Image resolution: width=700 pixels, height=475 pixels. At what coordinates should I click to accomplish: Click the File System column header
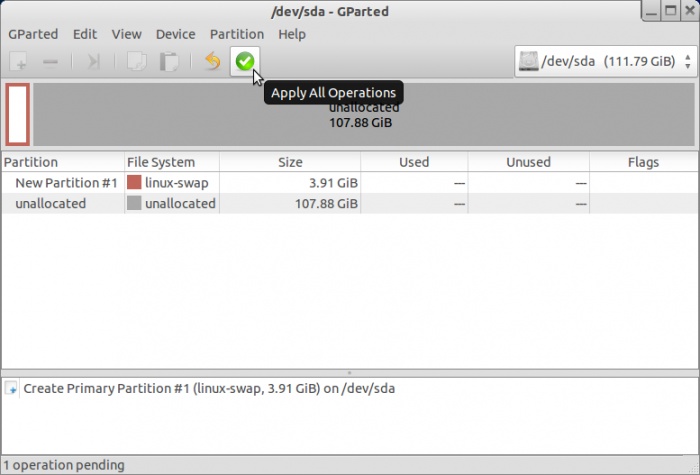[x=172, y=162]
